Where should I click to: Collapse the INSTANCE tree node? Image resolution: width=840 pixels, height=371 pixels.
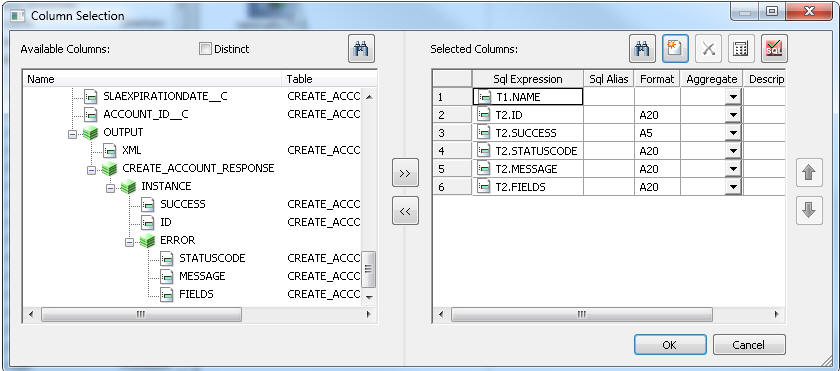click(110, 188)
